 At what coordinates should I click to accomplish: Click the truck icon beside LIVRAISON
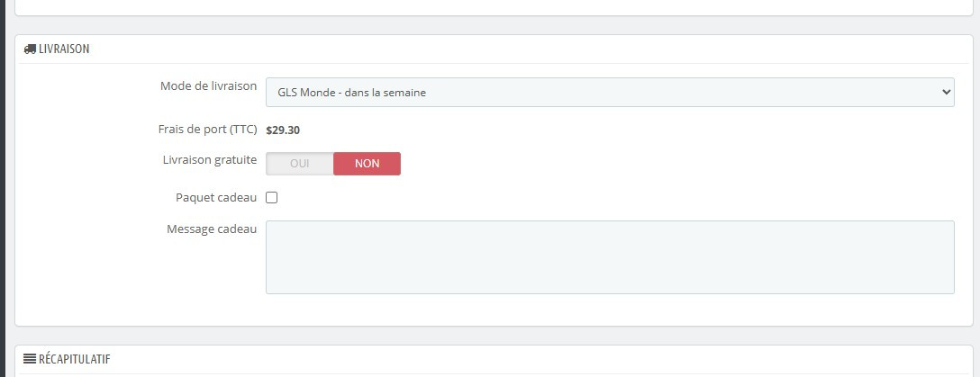coord(31,49)
